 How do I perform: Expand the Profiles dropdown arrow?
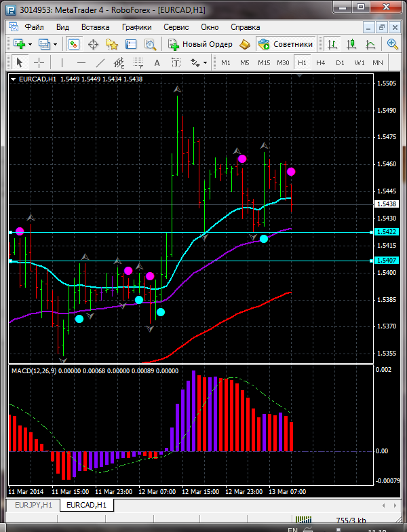coord(56,45)
